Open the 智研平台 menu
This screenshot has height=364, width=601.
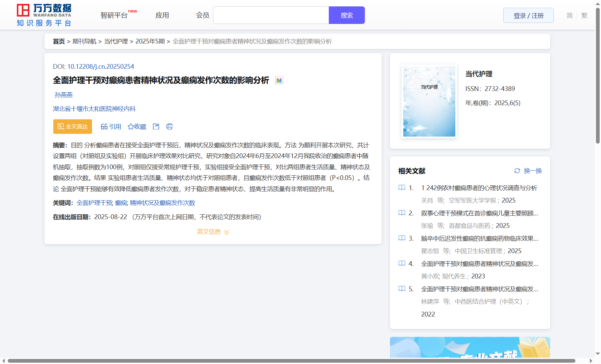(114, 16)
